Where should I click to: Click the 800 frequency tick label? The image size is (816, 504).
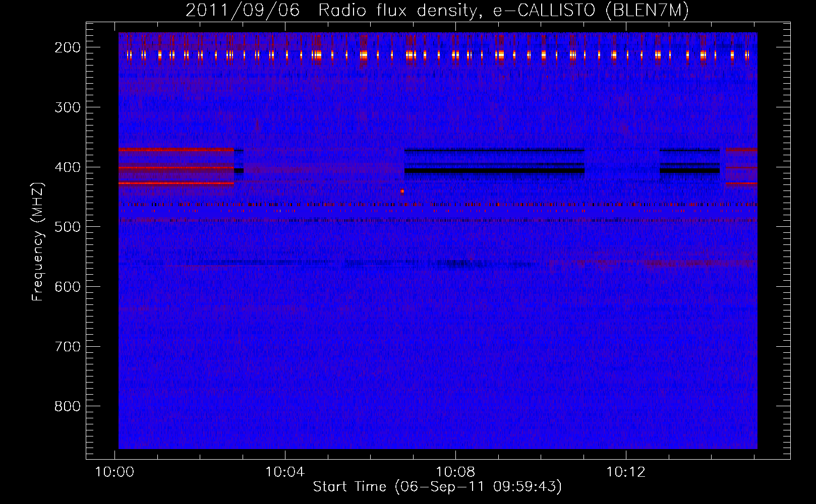tap(67, 406)
